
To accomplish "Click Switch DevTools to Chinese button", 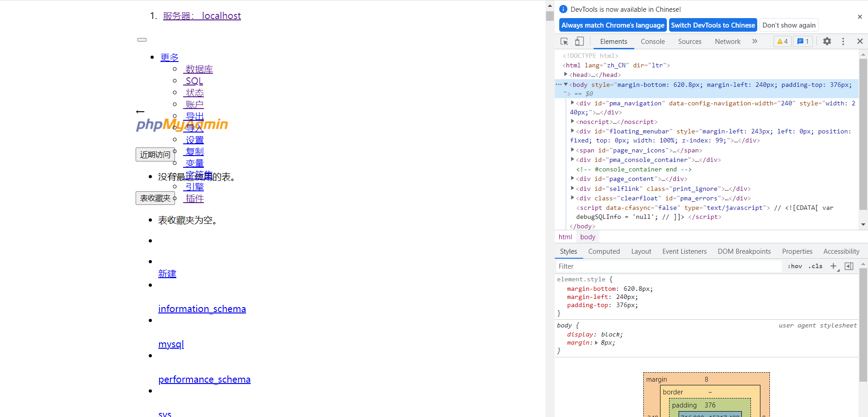I will click(713, 25).
